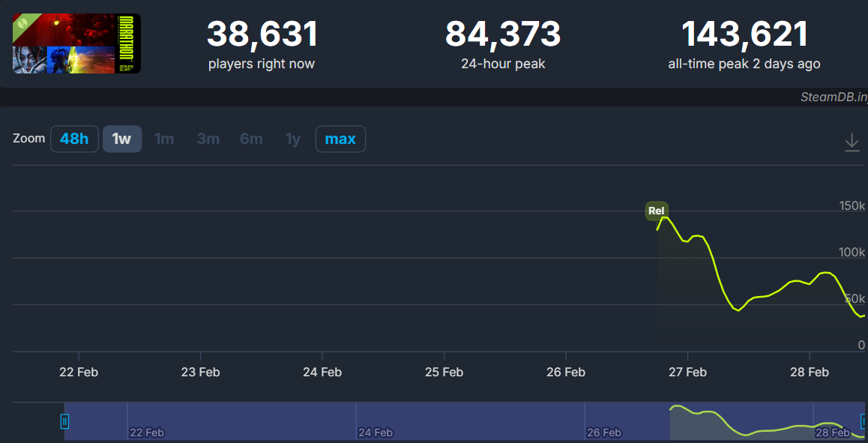This screenshot has width=868, height=443.
Task: Click the 27 Feb axis label
Action: (x=687, y=372)
